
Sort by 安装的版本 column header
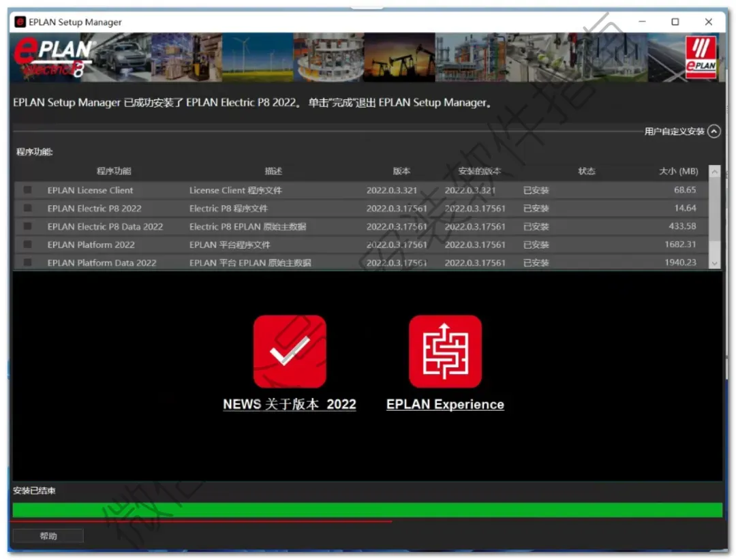[479, 171]
